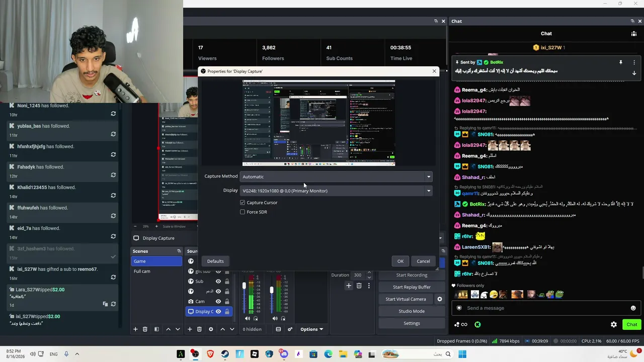Mute the second audio mixer channel
Screen dimensions: 644x362
click(275, 318)
